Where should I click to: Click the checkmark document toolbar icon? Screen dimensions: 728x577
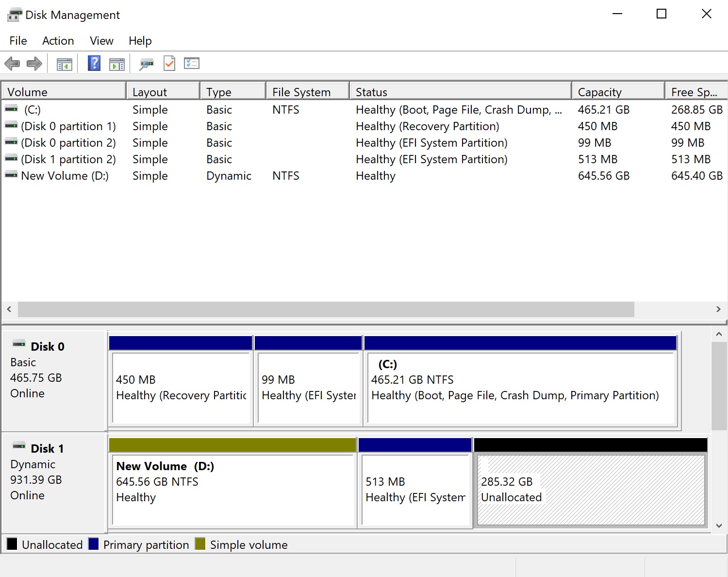pos(169,63)
